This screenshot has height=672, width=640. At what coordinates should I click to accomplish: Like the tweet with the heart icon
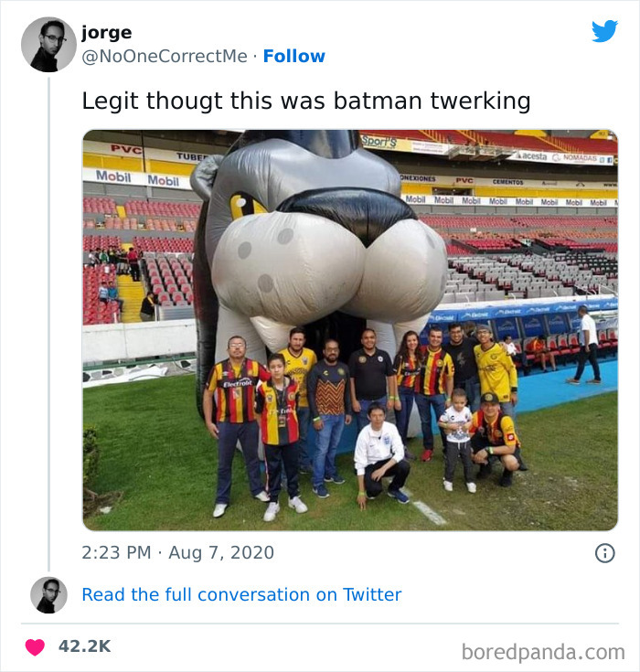pyautogui.click(x=35, y=646)
